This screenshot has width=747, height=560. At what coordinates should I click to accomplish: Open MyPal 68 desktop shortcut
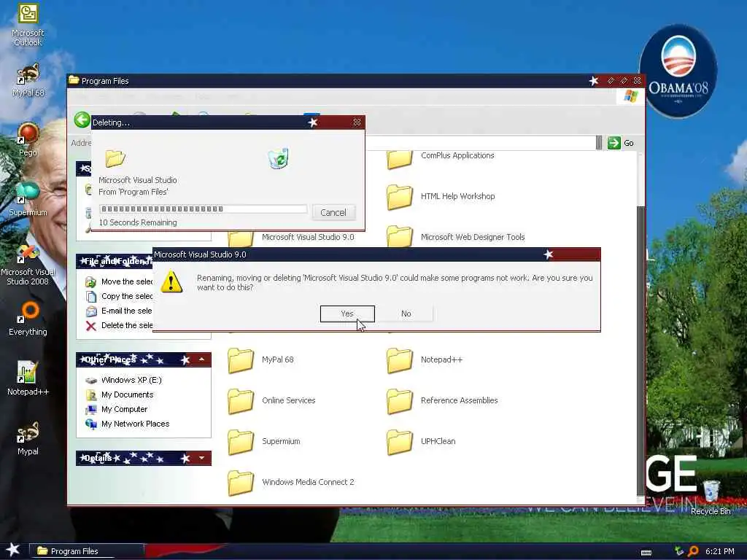pos(28,80)
